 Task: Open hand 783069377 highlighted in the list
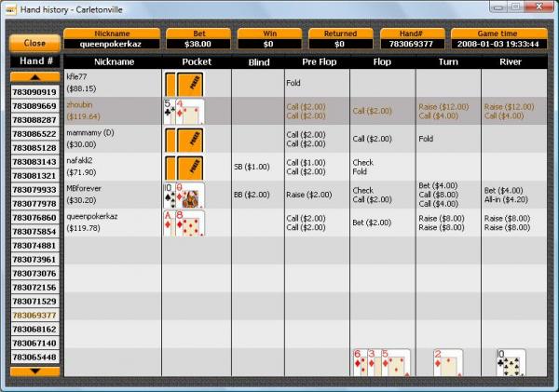coord(34,316)
